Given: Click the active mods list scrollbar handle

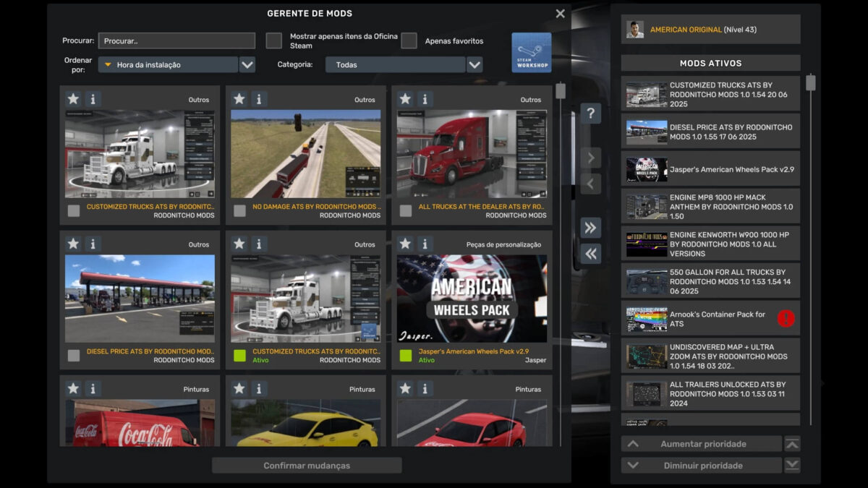Looking at the screenshot, I should 810,83.
